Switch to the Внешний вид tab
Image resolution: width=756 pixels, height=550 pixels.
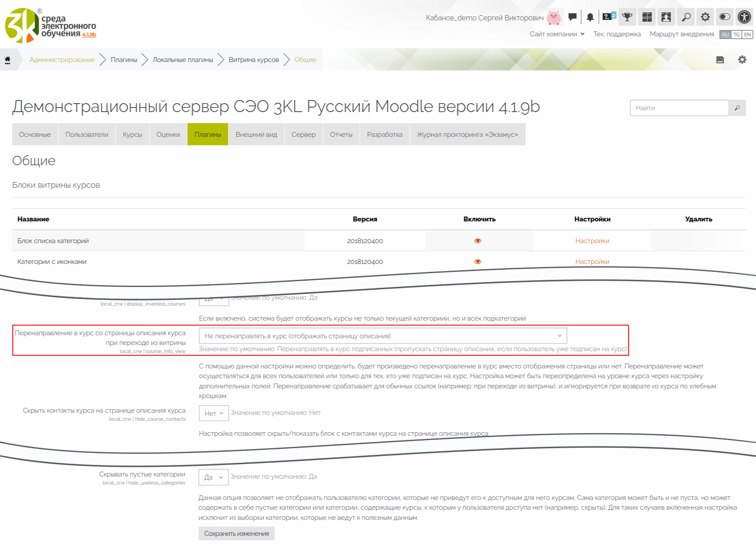256,135
